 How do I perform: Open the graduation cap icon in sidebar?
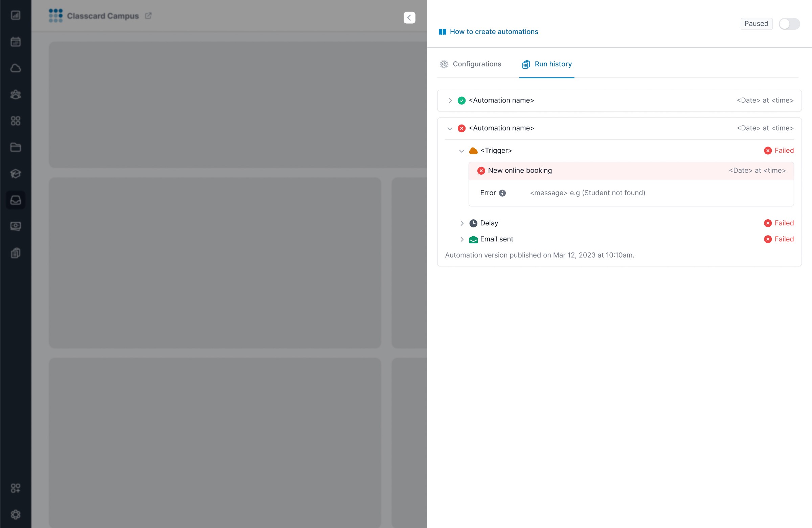16,174
